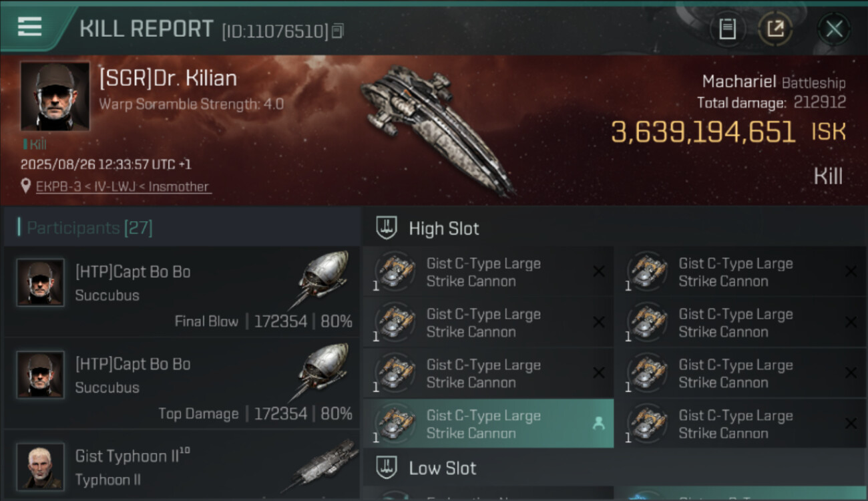Open Capt Bo Bo Final Blow entry
The width and height of the screenshot is (868, 501).
tap(182, 292)
